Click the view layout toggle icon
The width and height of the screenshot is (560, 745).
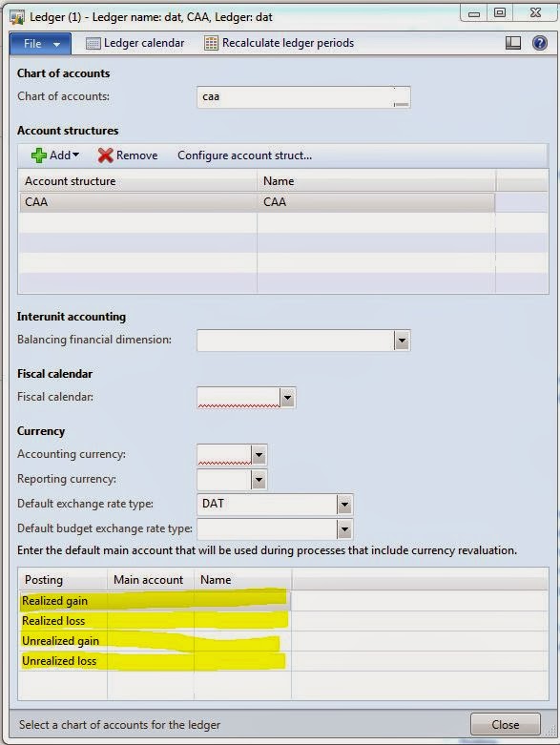[513, 43]
